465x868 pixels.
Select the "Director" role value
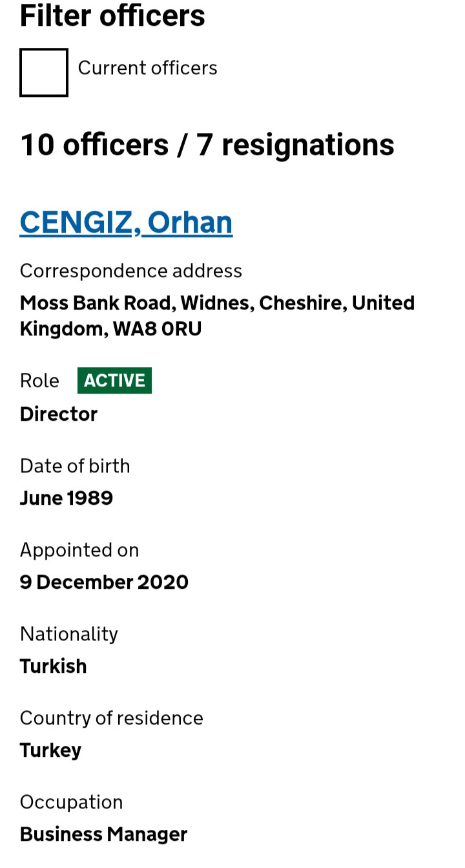pos(59,414)
